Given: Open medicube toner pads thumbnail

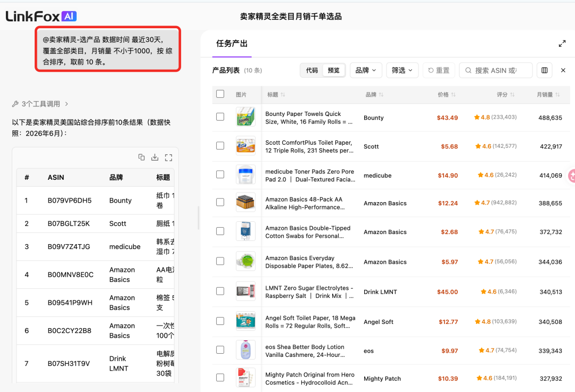Looking at the screenshot, I should [x=245, y=174].
